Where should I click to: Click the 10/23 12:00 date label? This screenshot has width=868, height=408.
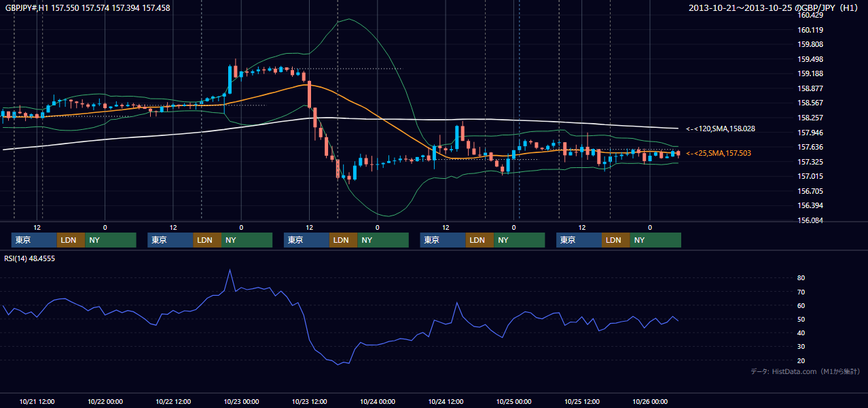[309, 401]
